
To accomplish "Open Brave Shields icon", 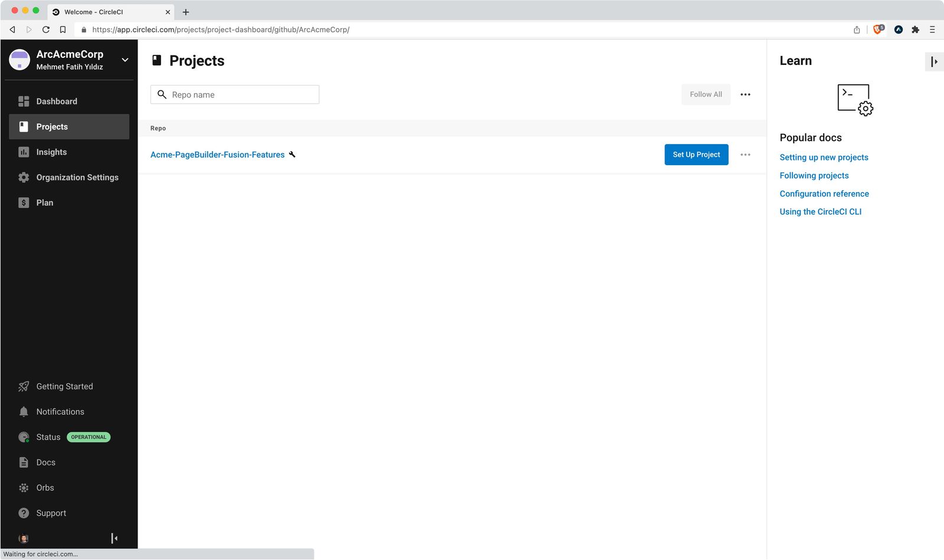I will 879,29.
